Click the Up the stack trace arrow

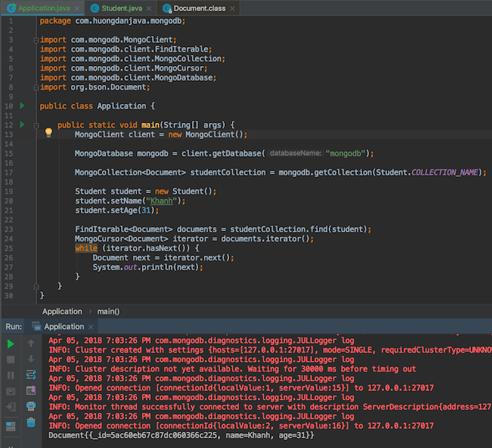pos(31,343)
